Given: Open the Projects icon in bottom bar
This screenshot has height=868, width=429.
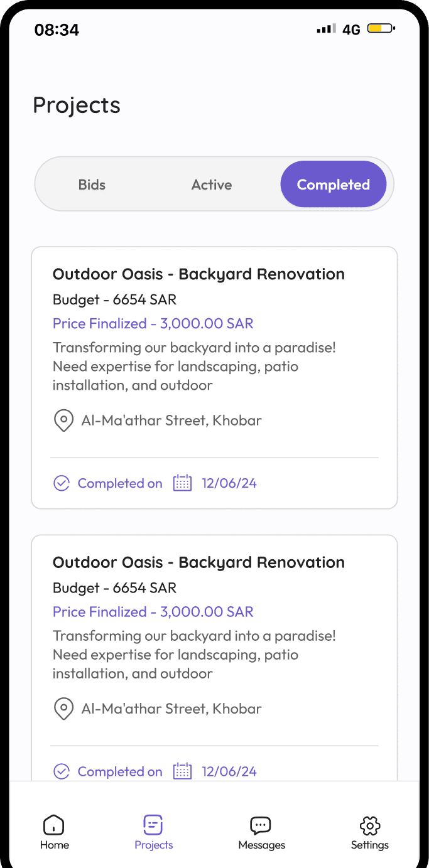Looking at the screenshot, I should click(x=153, y=824).
